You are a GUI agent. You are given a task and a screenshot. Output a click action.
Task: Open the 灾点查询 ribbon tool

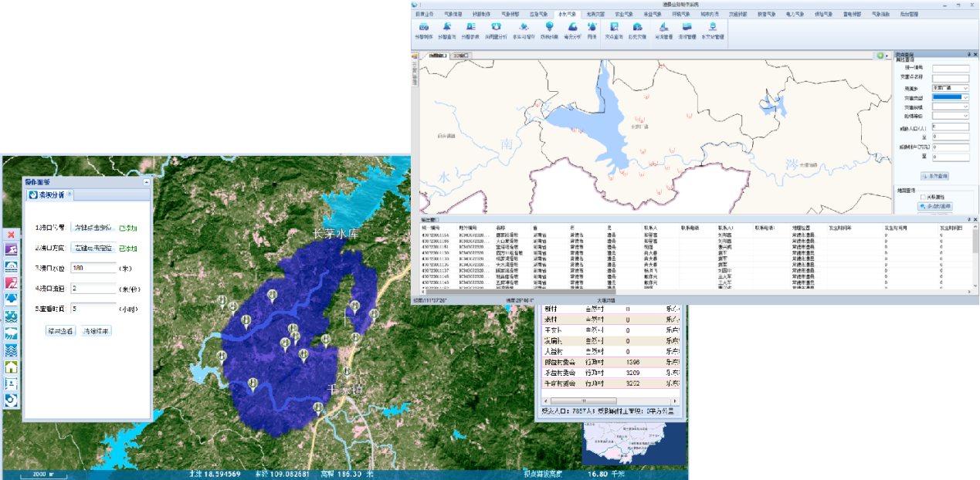(614, 29)
